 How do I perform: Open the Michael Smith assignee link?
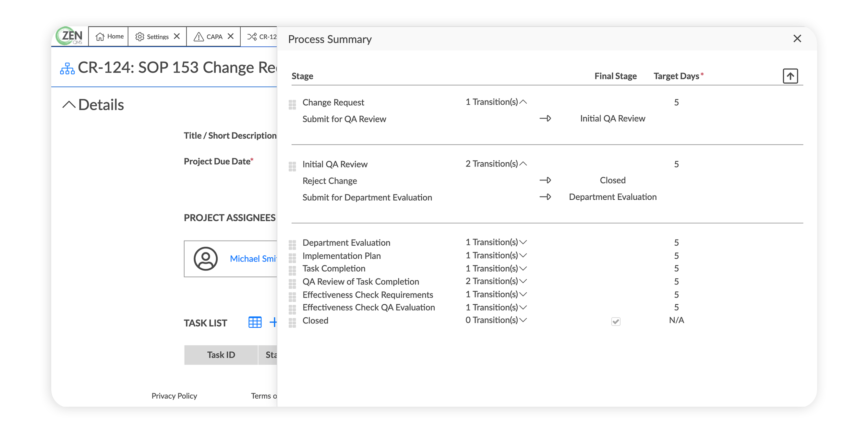[x=253, y=259]
